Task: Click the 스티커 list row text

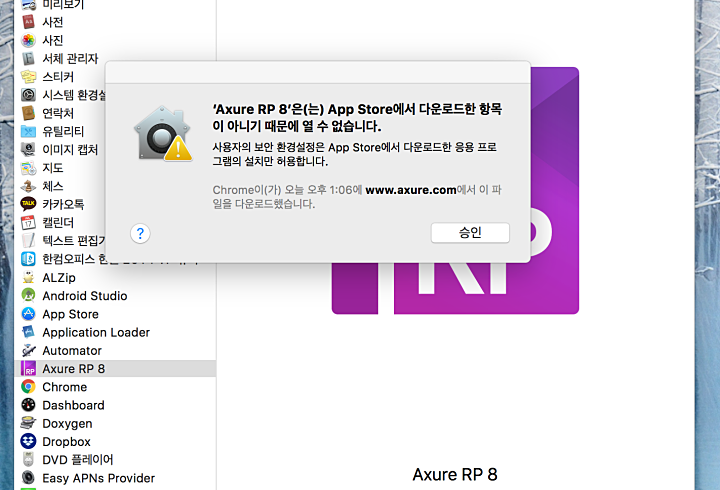Action: pos(58,77)
